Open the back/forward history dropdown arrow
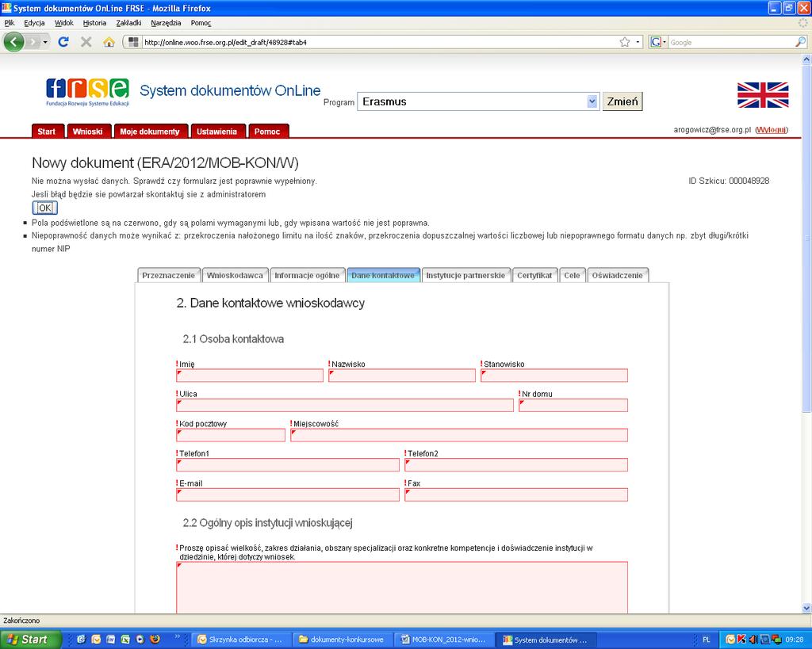812x649 pixels. 45,42
